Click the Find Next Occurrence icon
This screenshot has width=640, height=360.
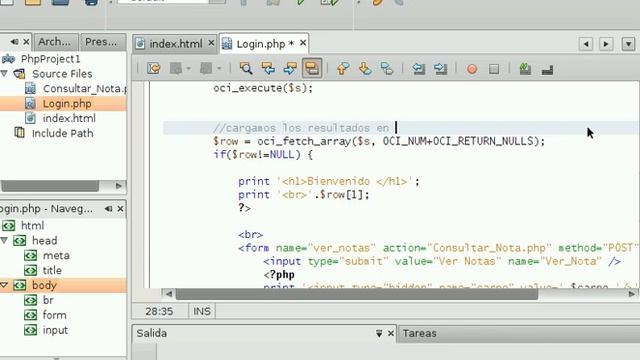(x=290, y=69)
